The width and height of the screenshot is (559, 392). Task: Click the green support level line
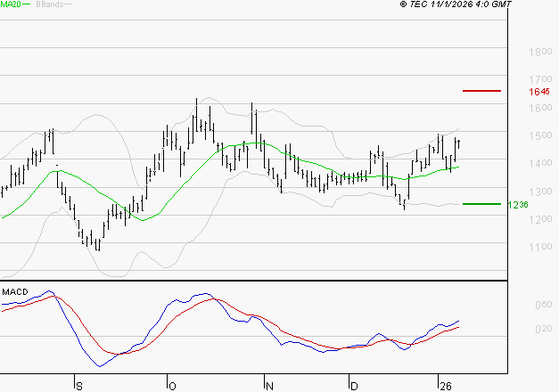tap(481, 204)
